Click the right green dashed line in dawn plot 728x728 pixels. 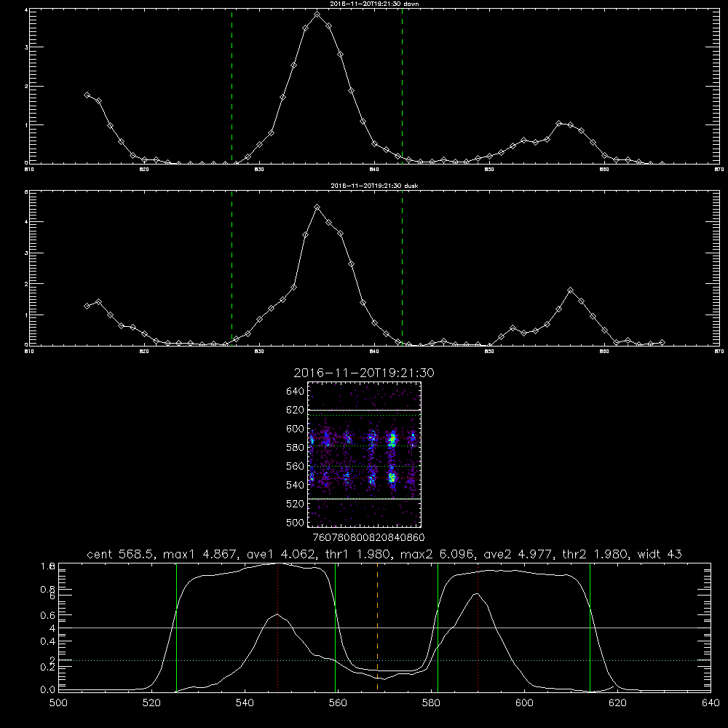coord(402,87)
